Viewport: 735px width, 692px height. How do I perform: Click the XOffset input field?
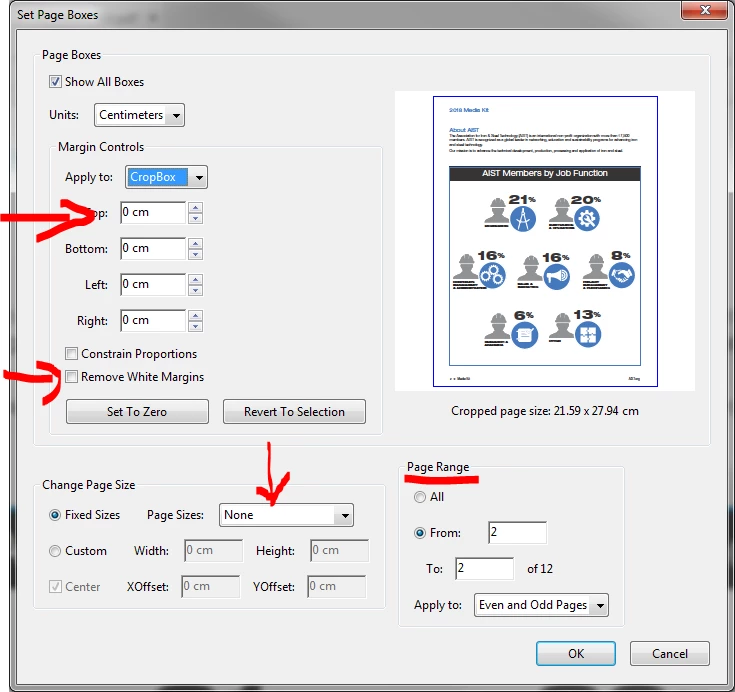coord(211,587)
